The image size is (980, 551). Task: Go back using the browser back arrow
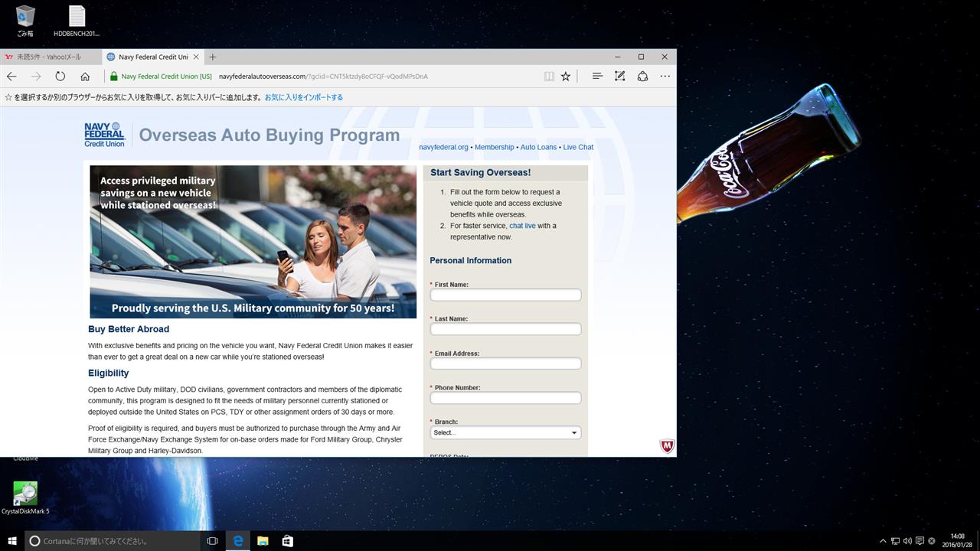[11, 77]
